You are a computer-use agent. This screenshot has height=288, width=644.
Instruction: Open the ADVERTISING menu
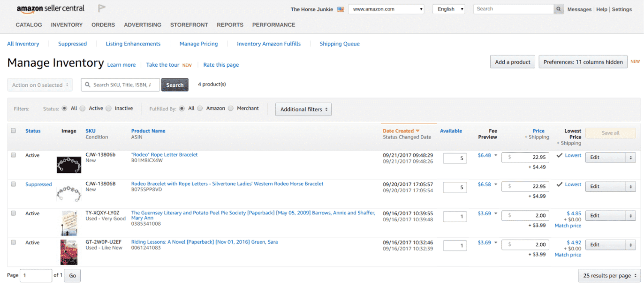click(x=143, y=25)
